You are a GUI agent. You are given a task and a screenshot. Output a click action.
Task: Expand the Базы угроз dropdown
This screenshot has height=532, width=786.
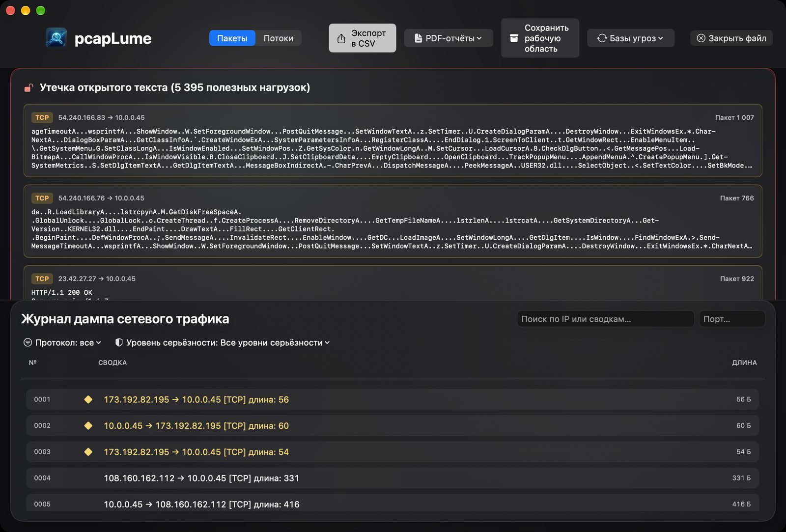point(630,38)
